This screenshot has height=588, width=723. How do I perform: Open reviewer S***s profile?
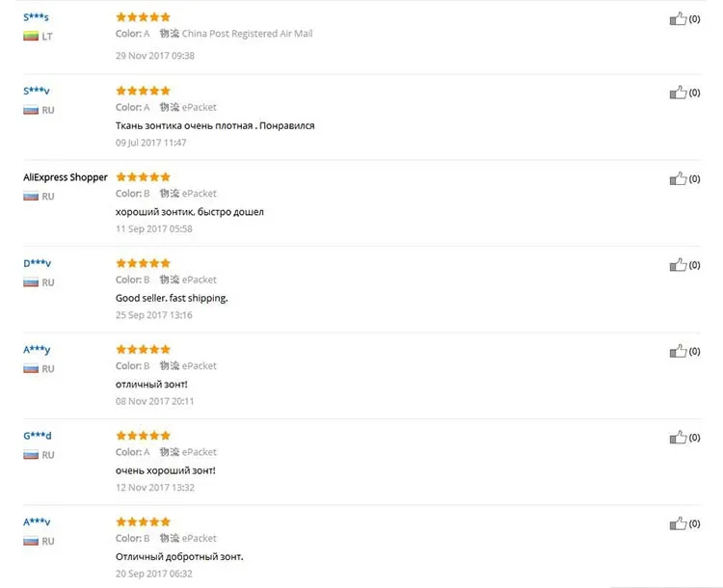tap(36, 17)
